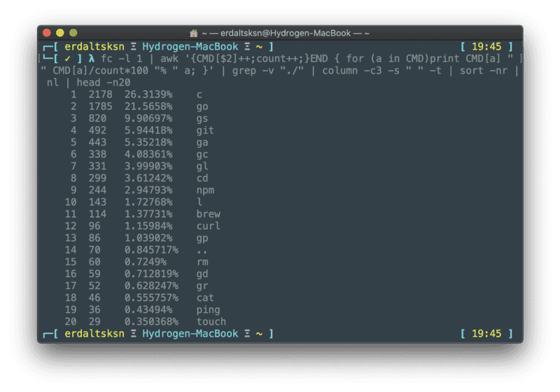The width and height of the screenshot is (560, 392).
Task: Click the bottom prompt username erdaltsksn
Action: [x=94, y=334]
